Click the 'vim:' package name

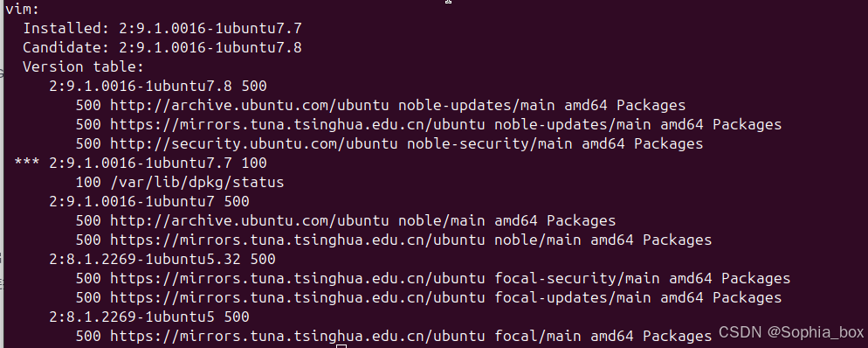tap(22, 9)
